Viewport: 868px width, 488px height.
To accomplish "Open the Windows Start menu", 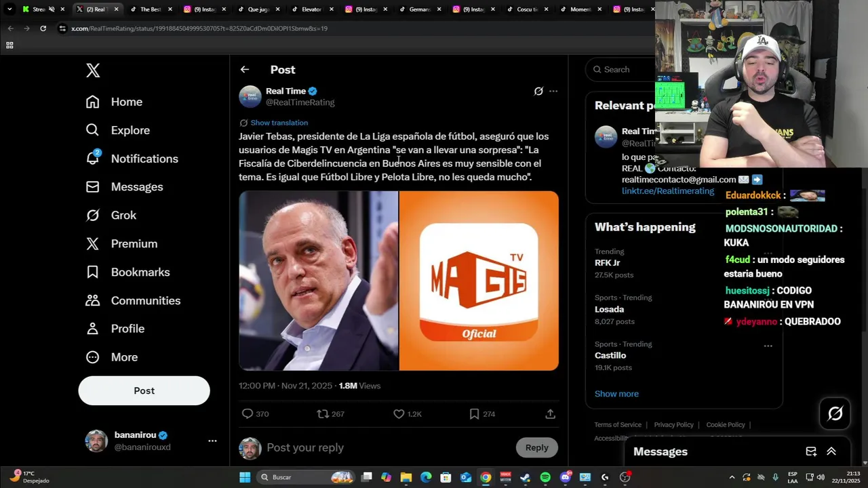I will (245, 477).
